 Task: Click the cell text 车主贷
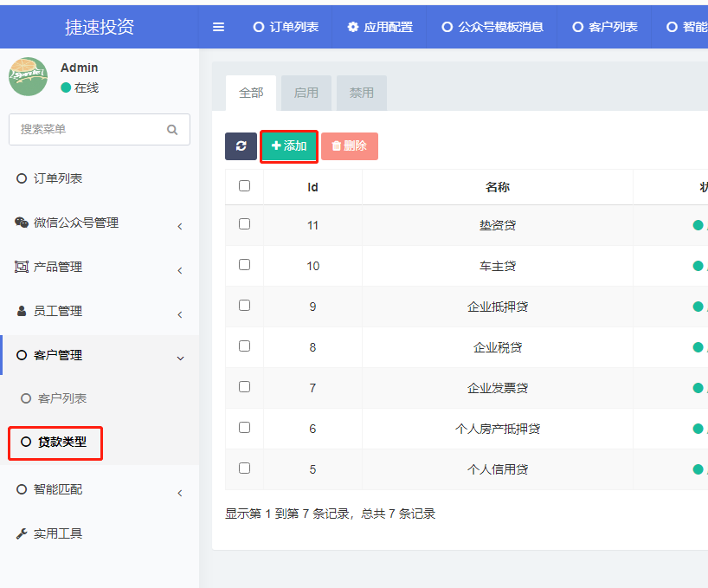point(498,266)
